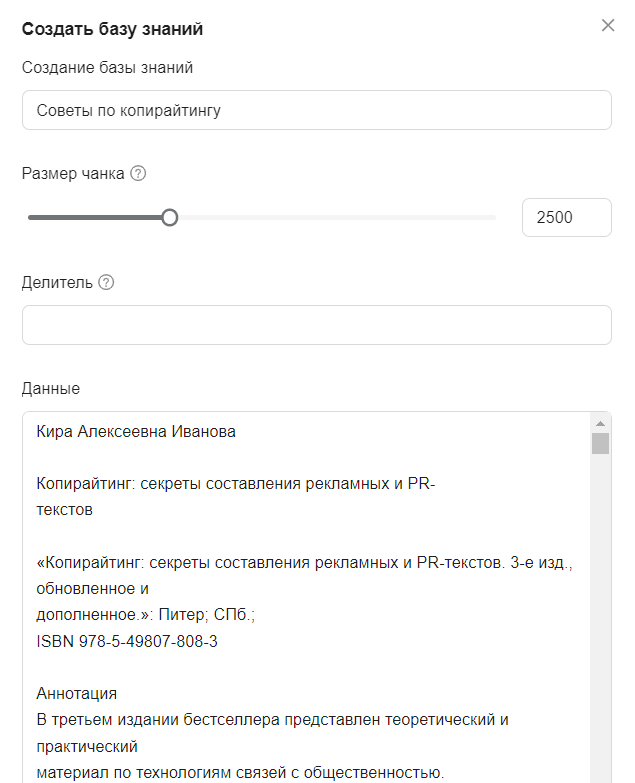The height and width of the screenshot is (783, 635).
Task: Click the "Делитель" label text
Action: click(57, 282)
